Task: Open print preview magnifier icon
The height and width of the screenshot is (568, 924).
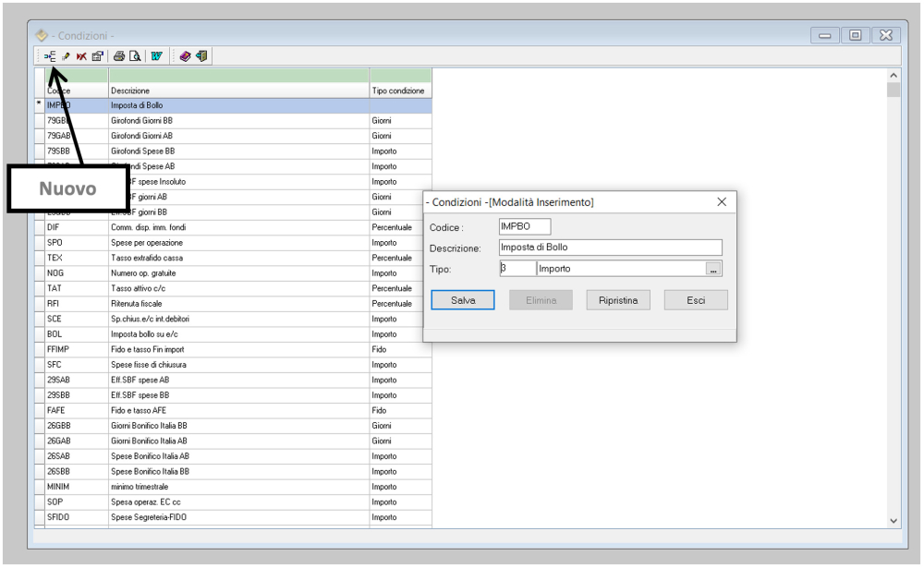Action: [x=135, y=57]
